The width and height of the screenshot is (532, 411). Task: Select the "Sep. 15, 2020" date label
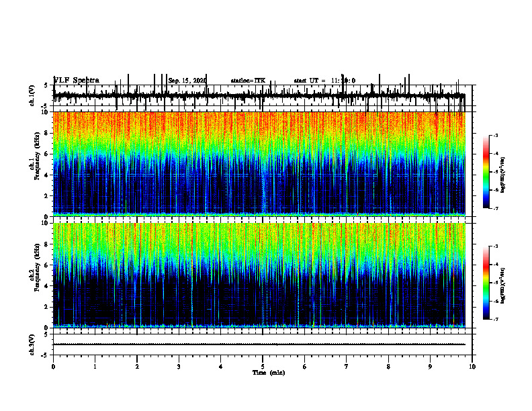pyautogui.click(x=187, y=81)
